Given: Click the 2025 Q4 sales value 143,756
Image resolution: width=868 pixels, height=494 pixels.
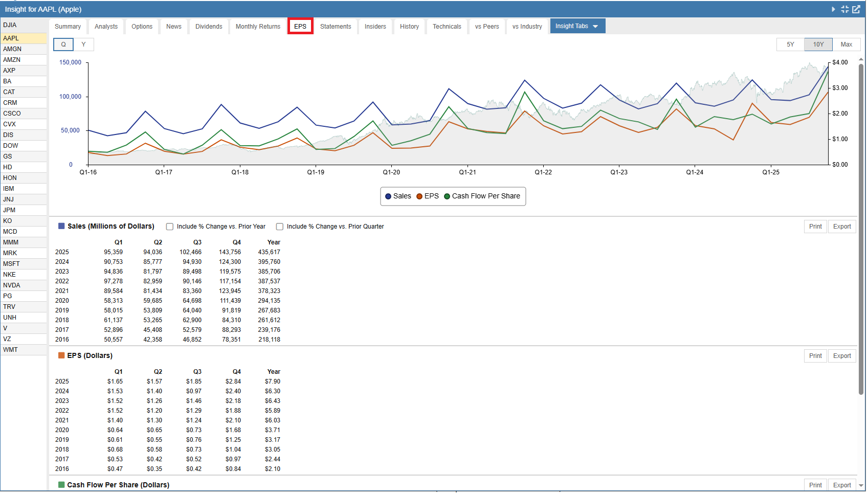Looking at the screenshot, I should coord(230,252).
